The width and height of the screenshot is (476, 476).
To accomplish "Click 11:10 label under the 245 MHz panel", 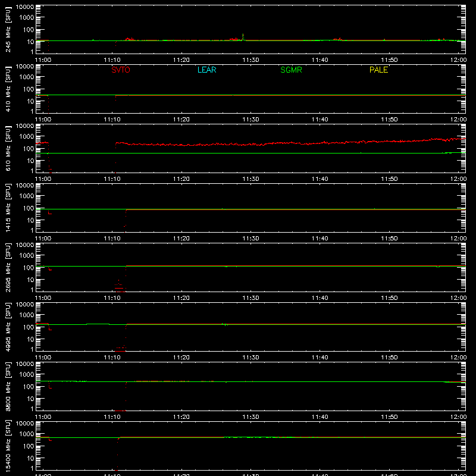I will 112,60.
